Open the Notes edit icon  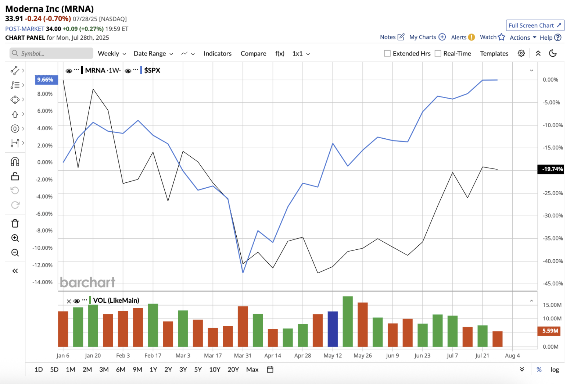[401, 37]
